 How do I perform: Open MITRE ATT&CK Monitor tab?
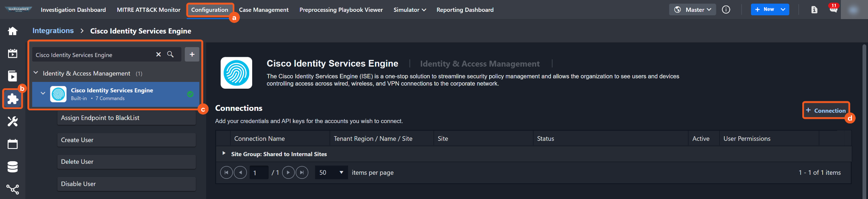(x=149, y=10)
